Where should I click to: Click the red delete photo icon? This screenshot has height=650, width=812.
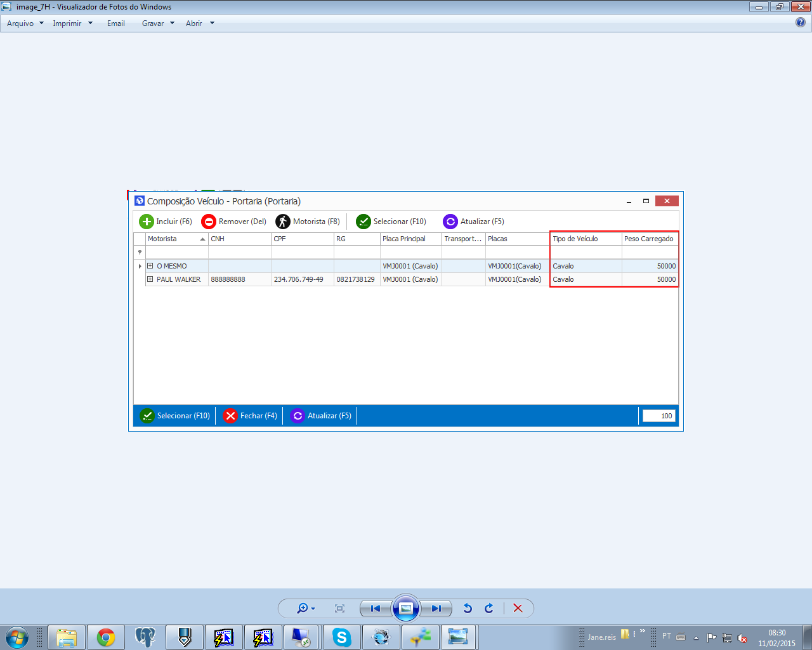(x=518, y=608)
